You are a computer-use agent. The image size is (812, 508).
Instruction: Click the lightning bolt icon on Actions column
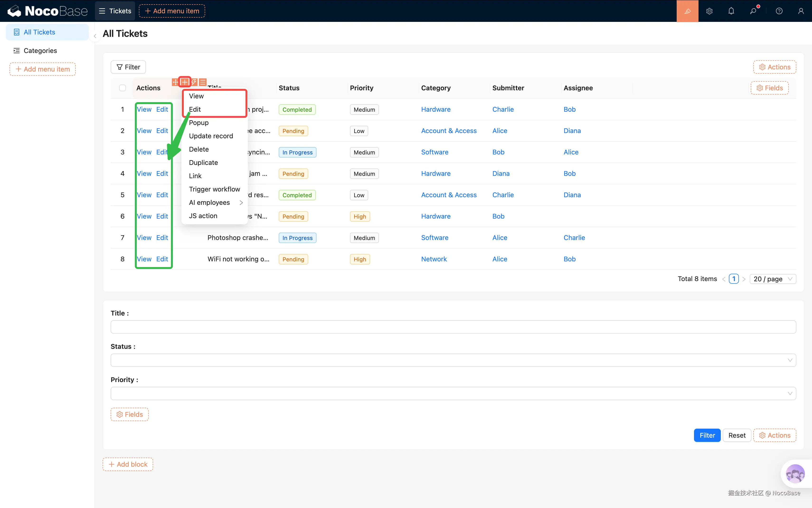point(194,82)
